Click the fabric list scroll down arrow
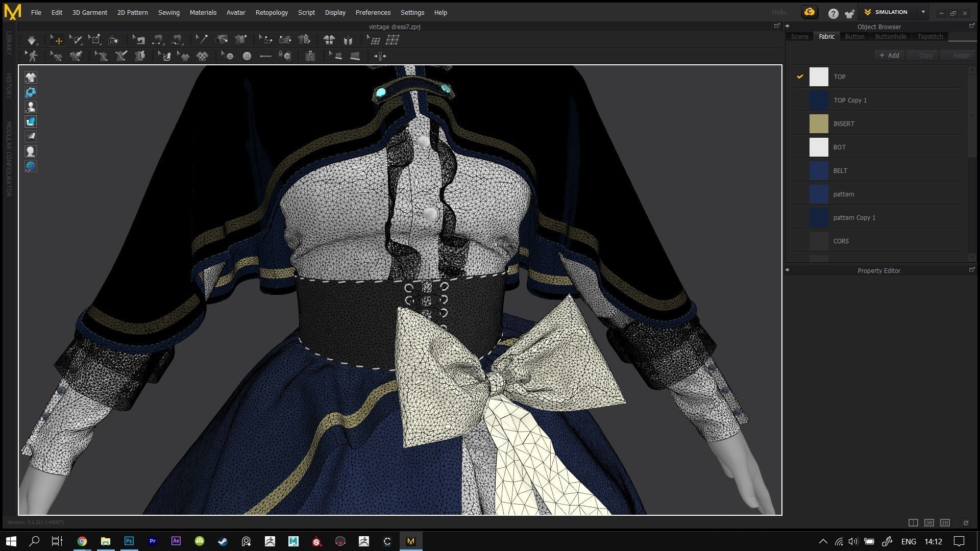 click(x=972, y=258)
